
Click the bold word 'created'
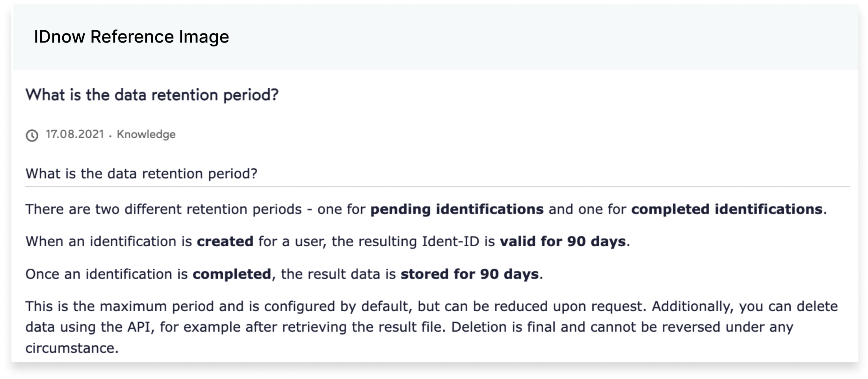(225, 242)
